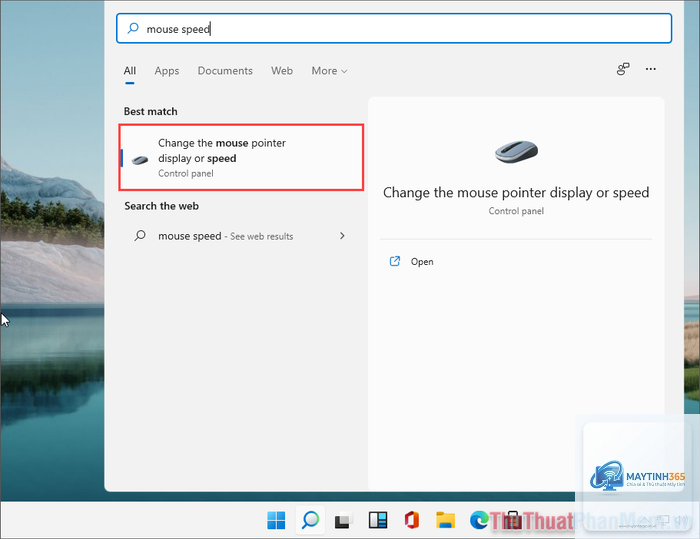Select the All tab
This screenshot has width=700, height=539.
click(130, 71)
